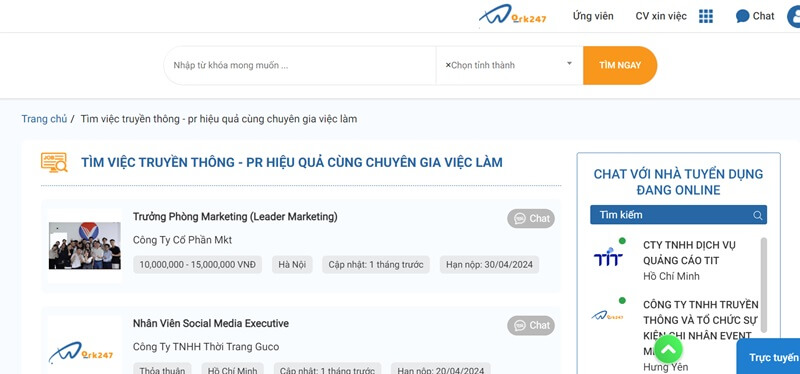Go to Trang chủ breadcrumb link
This screenshot has height=374, width=800.
(x=44, y=119)
